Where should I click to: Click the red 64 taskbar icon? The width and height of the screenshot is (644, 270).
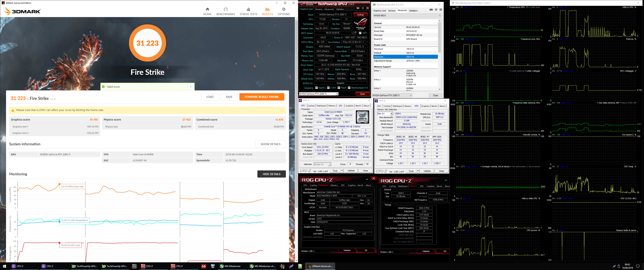coord(203,266)
